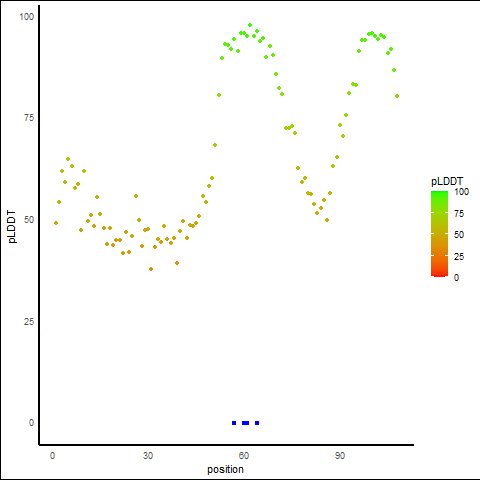The image size is (480, 480).
Task: Click the vertical y-axis title pLDDT
Action: point(12,227)
